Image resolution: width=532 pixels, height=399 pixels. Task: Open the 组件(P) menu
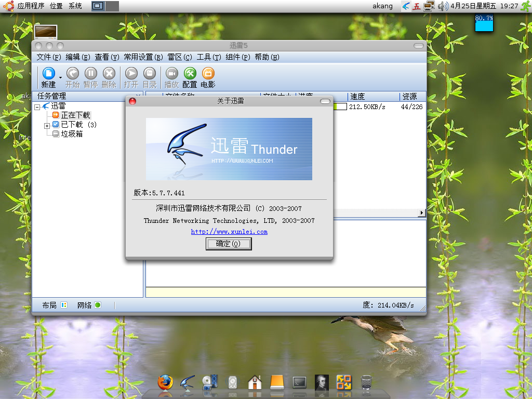click(238, 57)
